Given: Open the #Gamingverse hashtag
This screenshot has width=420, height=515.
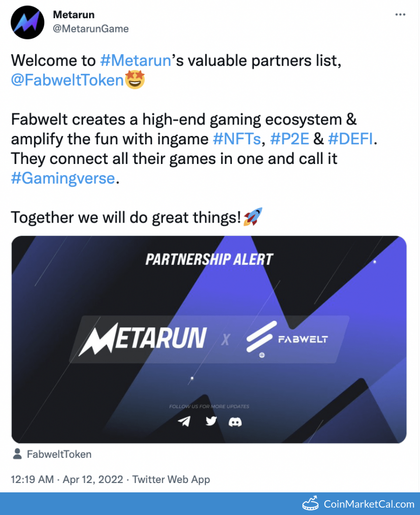Looking at the screenshot, I should point(63,178).
